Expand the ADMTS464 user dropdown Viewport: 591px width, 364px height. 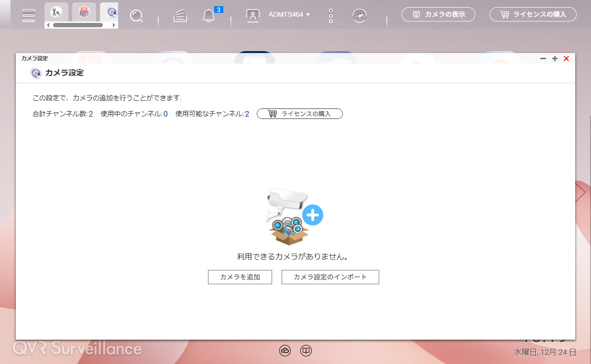pos(289,14)
